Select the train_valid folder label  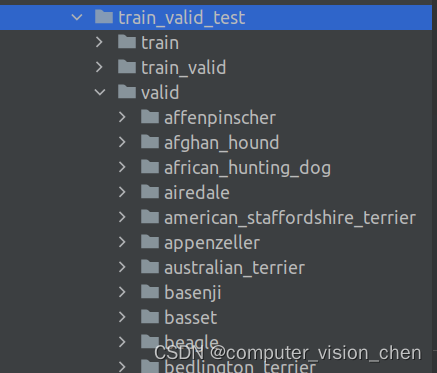pos(183,68)
